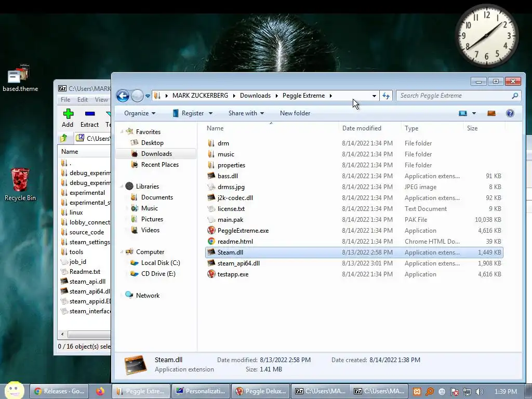This screenshot has width=532, height=399.
Task: Click New folder button
Action: coord(295,113)
